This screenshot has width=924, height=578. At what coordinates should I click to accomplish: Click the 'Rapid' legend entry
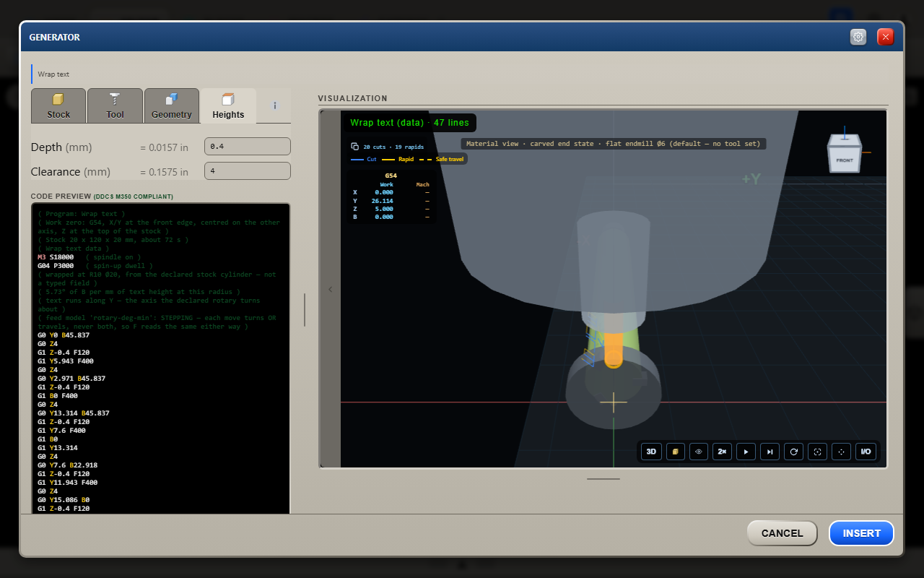point(398,159)
